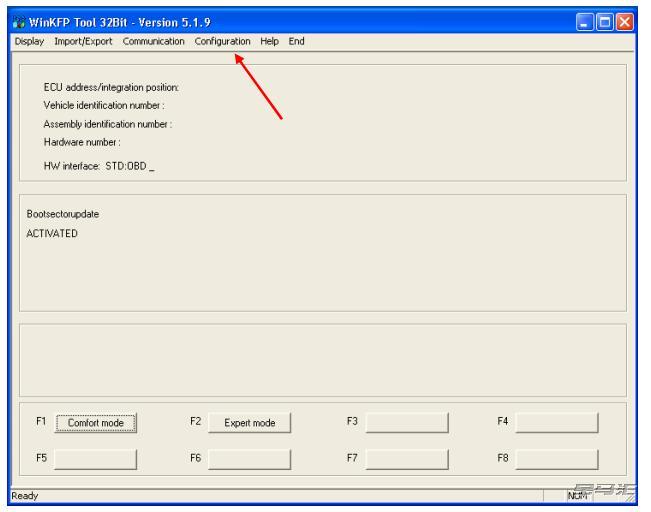Click the NUM indicator in status bar

tap(577, 496)
